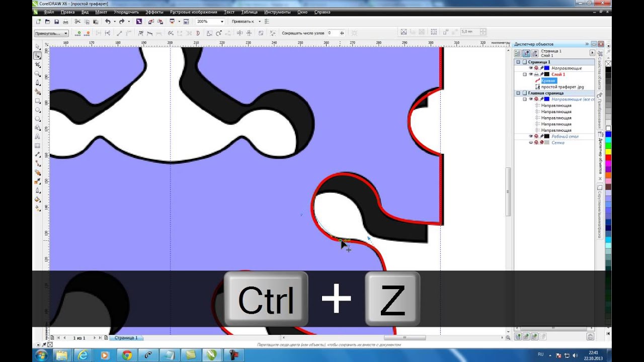Open the 200% zoom level dropdown

point(222,22)
